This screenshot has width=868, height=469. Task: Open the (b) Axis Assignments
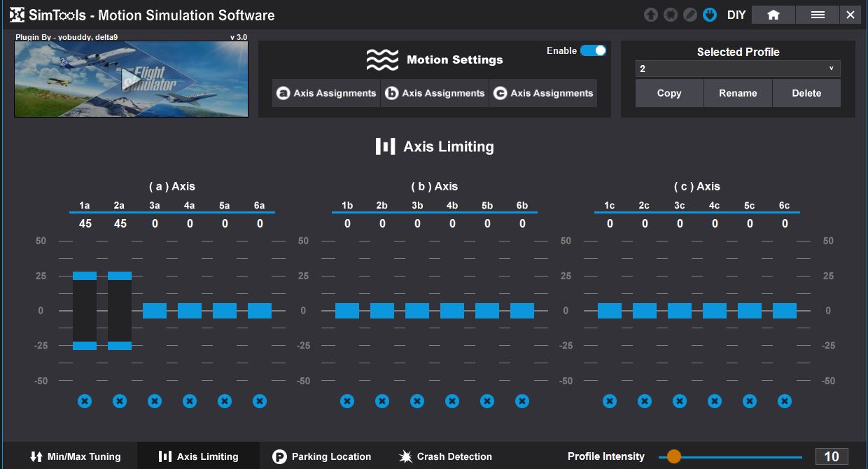(435, 93)
